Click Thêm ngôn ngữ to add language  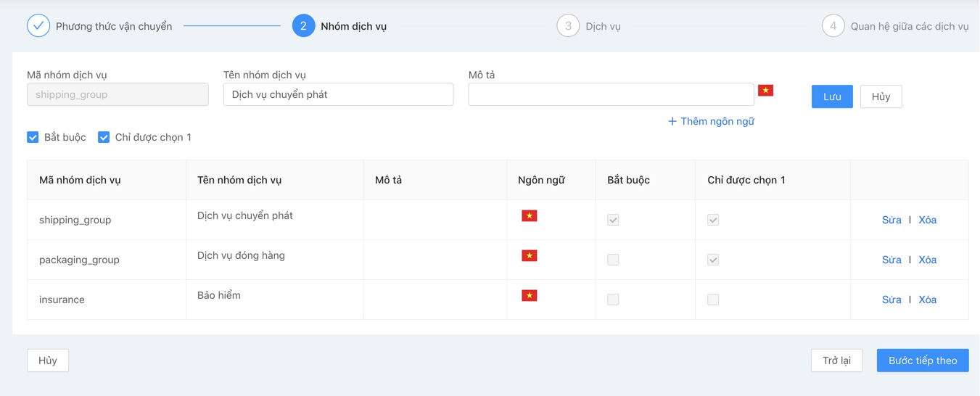[711, 121]
